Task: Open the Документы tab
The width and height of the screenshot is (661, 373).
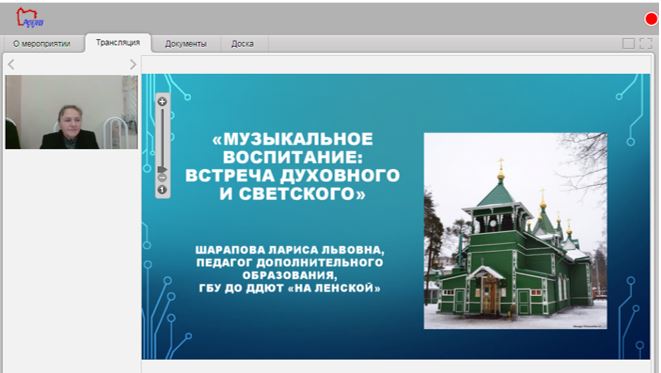Action: click(x=186, y=44)
